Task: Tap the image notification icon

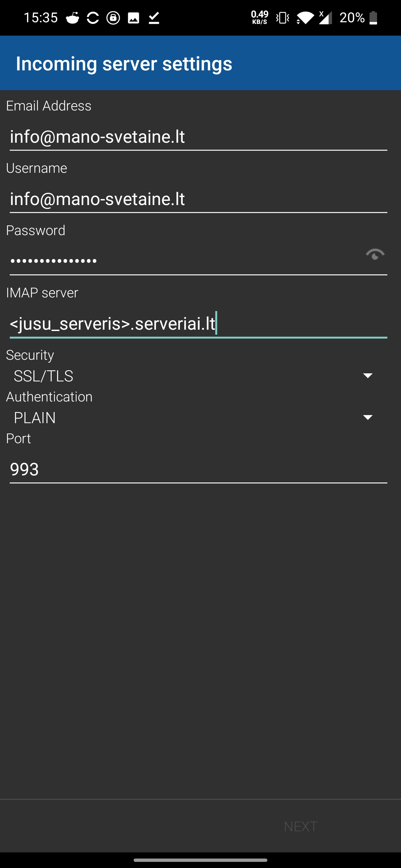Action: coord(134,18)
